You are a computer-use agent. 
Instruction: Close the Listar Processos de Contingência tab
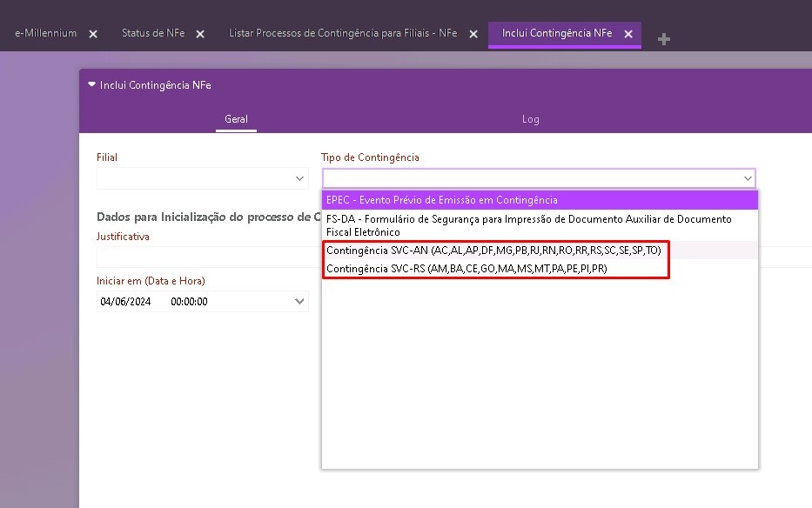(x=473, y=34)
